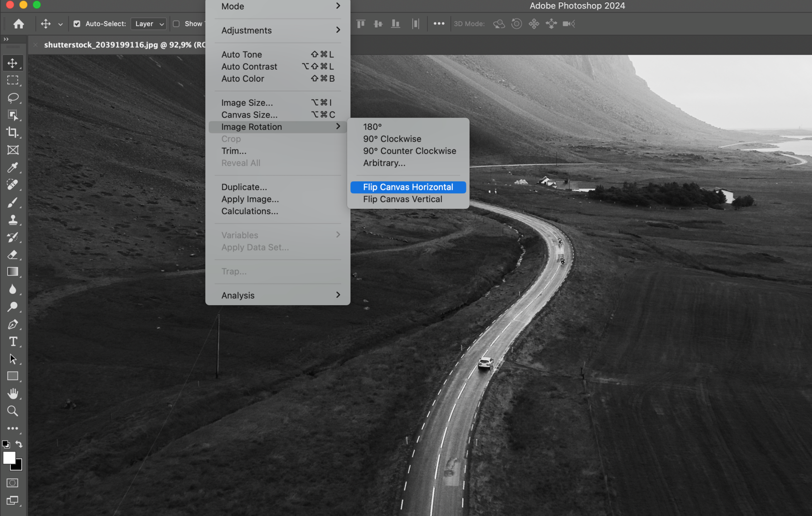The height and width of the screenshot is (516, 812).
Task: Select the Zoom tool
Action: pyautogui.click(x=13, y=411)
